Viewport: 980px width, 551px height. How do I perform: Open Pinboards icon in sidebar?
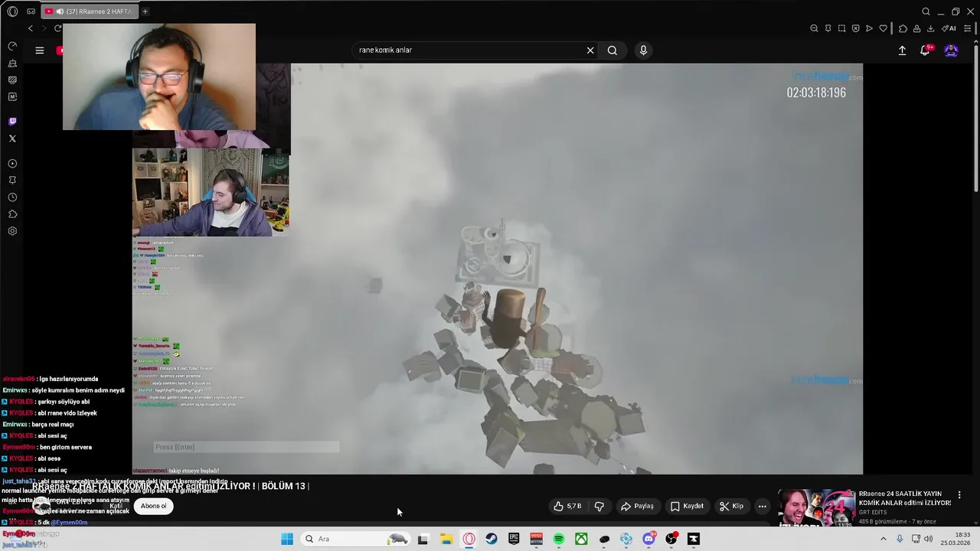[12, 181]
